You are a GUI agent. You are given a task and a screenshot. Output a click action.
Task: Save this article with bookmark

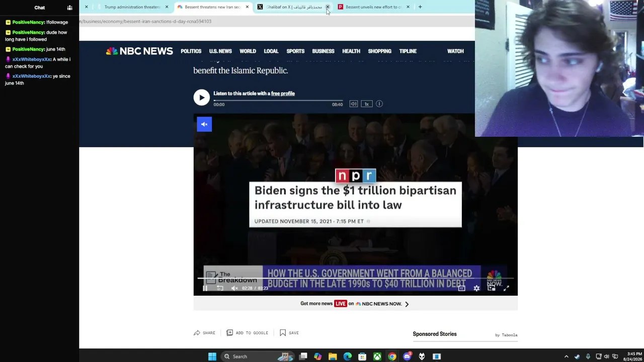(x=289, y=333)
